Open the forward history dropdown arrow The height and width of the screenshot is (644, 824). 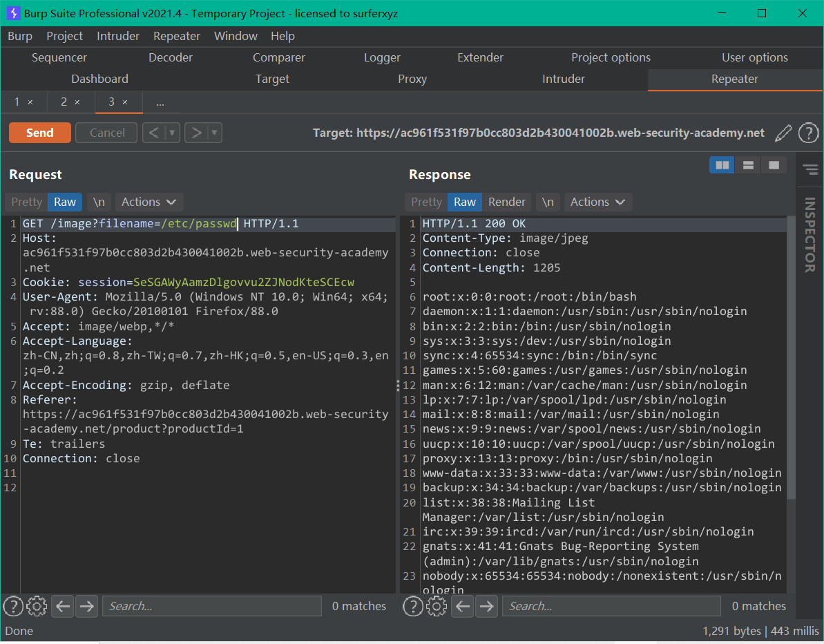[x=214, y=133]
